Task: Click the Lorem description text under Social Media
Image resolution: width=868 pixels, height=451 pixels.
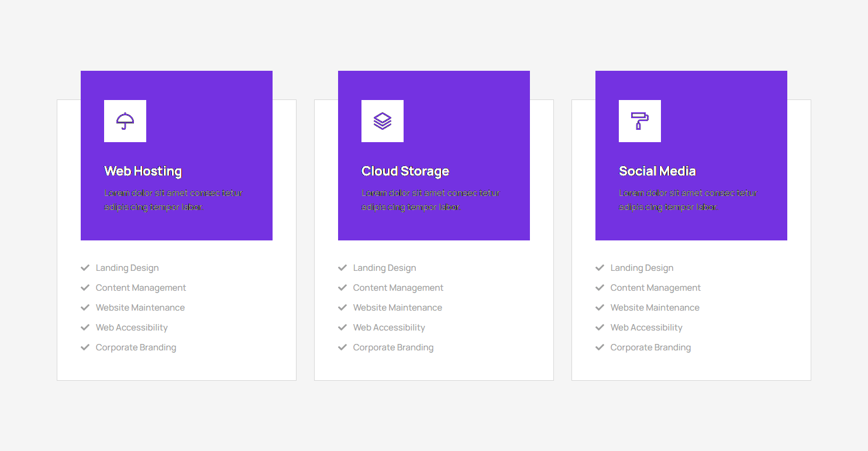Action: 688,200
